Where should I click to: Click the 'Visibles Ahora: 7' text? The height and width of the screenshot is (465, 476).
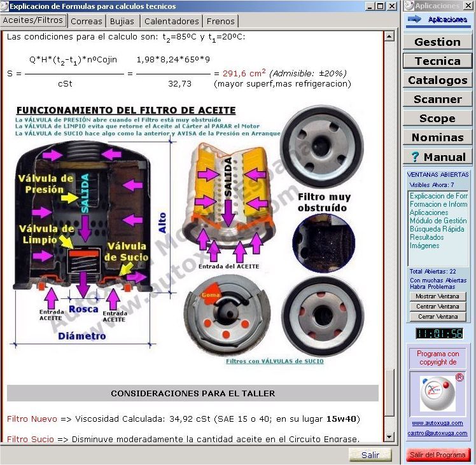tap(431, 185)
